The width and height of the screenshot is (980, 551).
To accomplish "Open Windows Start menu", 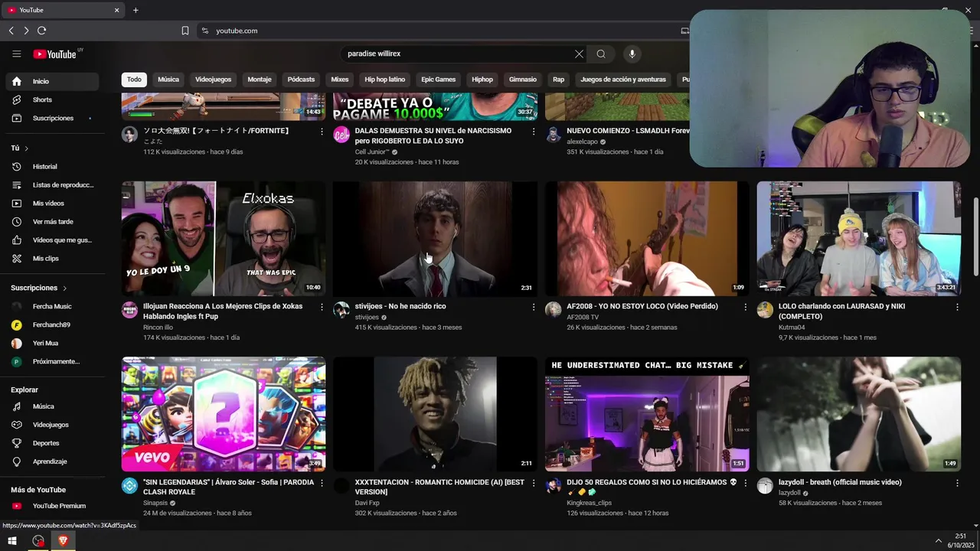I will [x=12, y=541].
